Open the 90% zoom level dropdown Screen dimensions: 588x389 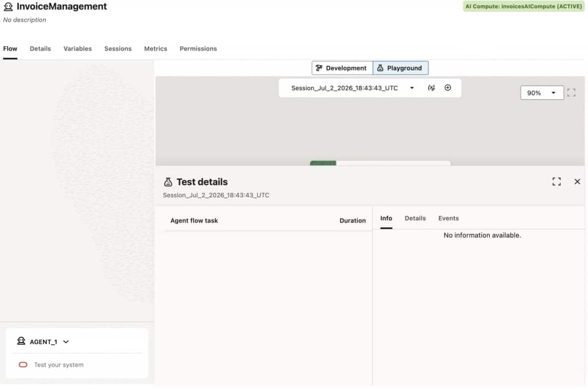(x=542, y=93)
